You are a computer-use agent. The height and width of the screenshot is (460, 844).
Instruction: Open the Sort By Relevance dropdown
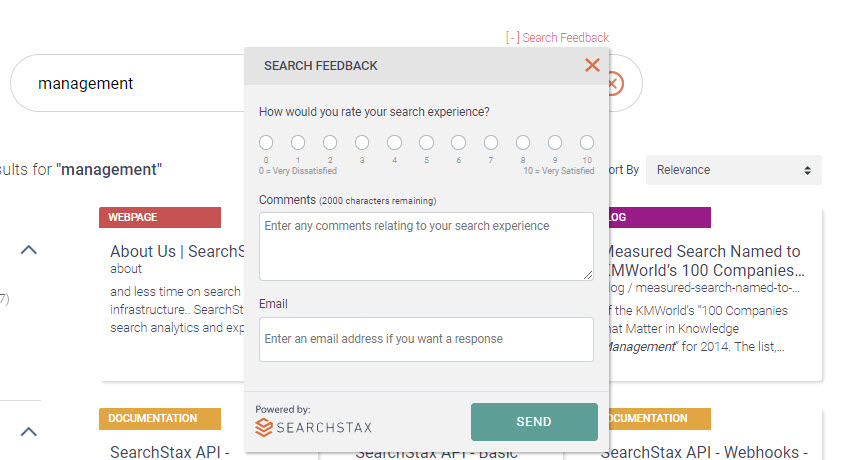[734, 170]
